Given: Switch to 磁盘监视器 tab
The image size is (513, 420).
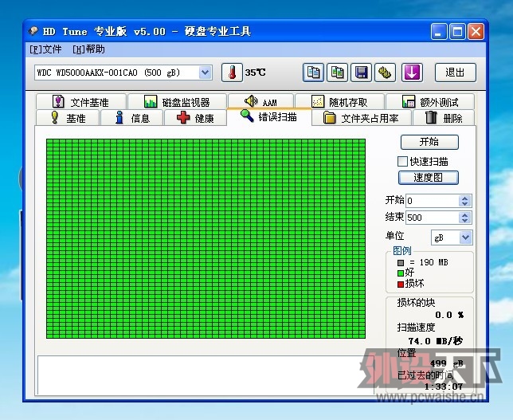Looking at the screenshot, I should point(177,102).
